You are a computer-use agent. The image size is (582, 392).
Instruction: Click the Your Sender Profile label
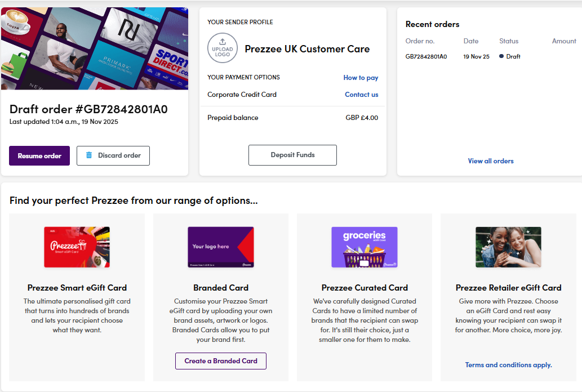pyautogui.click(x=240, y=23)
